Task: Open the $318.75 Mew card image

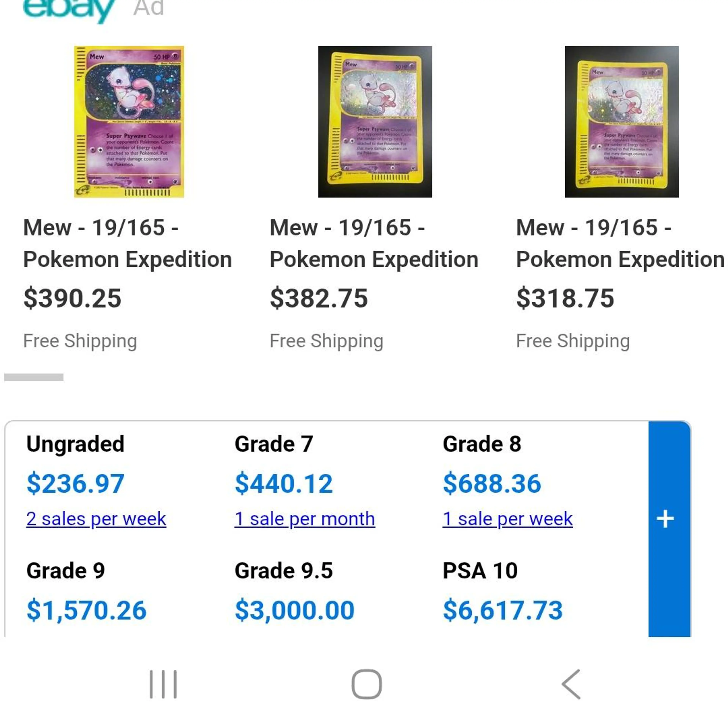Action: pos(621,122)
